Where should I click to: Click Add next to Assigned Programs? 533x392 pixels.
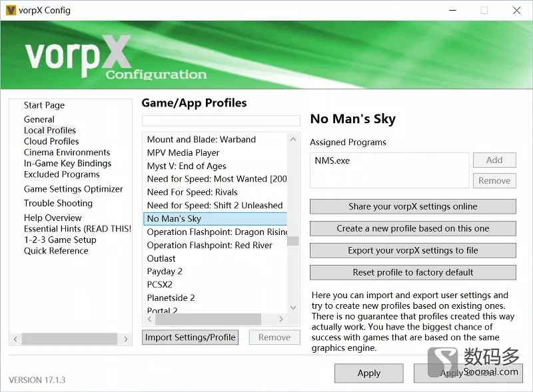(494, 160)
